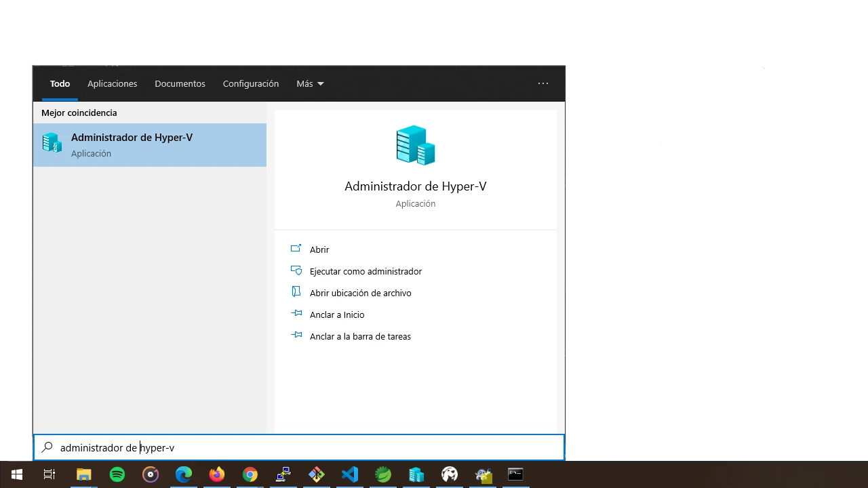This screenshot has width=868, height=488.
Task: Choose Abrir ubicación de archivo
Action: tap(360, 293)
